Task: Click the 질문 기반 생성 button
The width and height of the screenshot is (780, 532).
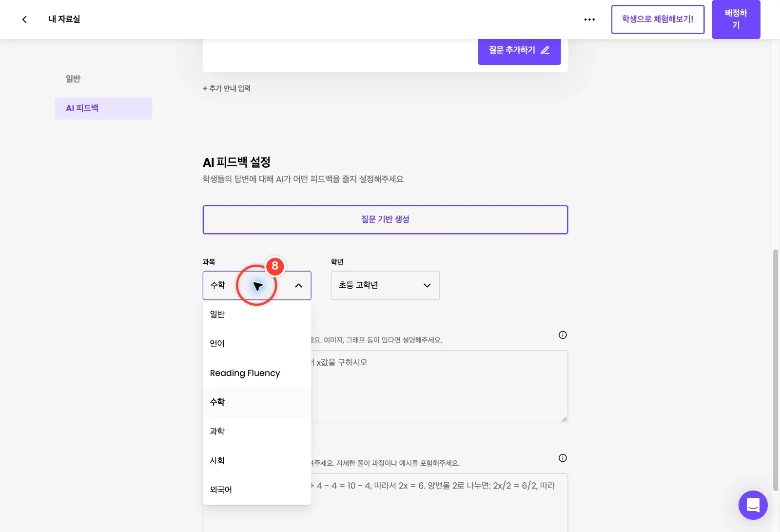Action: click(385, 219)
